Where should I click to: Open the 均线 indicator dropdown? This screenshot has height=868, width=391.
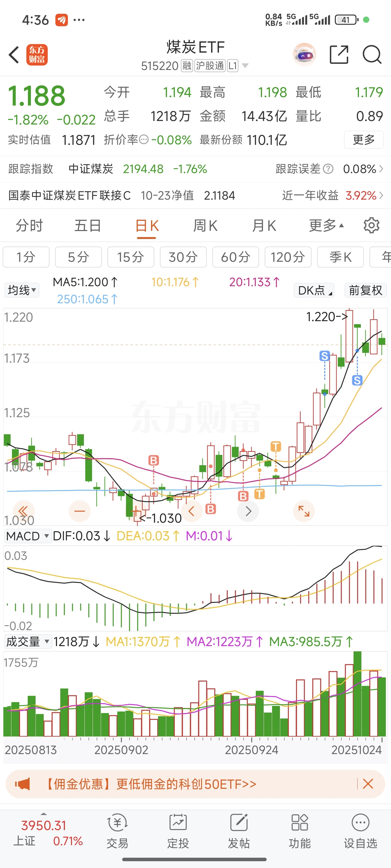click(x=22, y=290)
